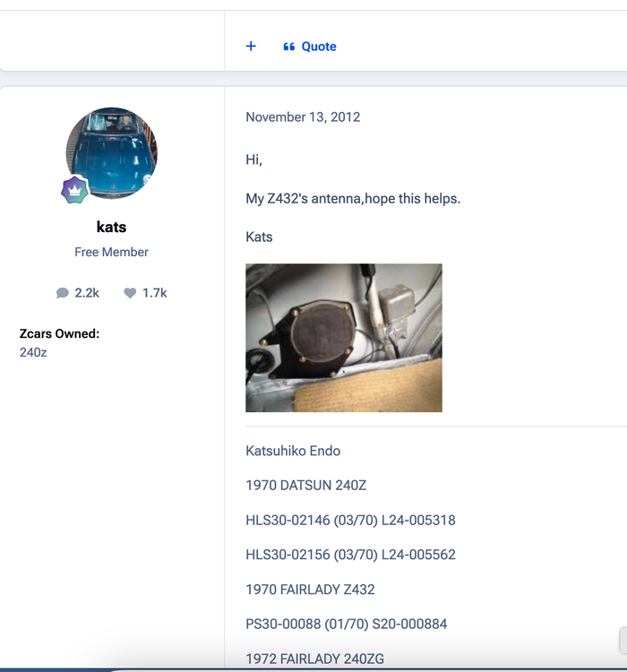The height and width of the screenshot is (672, 627).
Task: Click the 2.2k post count
Action: click(87, 293)
